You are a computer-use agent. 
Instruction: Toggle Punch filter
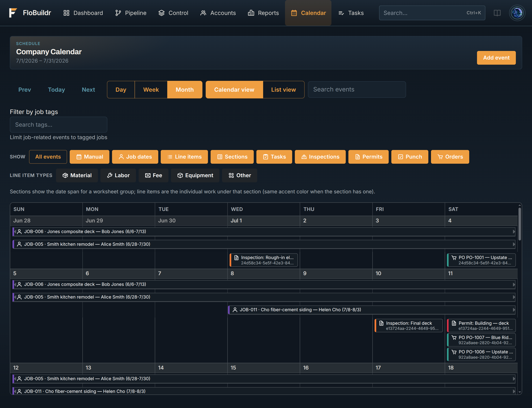coord(410,157)
